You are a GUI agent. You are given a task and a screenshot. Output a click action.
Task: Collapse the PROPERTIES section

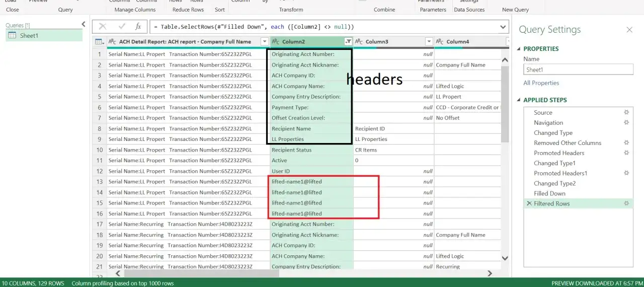[520, 49]
